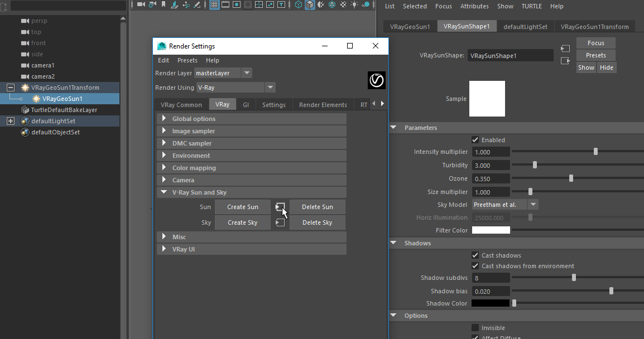The width and height of the screenshot is (644, 339).
Task: Toggle Use Default Material icon
Action: (x=321, y=4)
